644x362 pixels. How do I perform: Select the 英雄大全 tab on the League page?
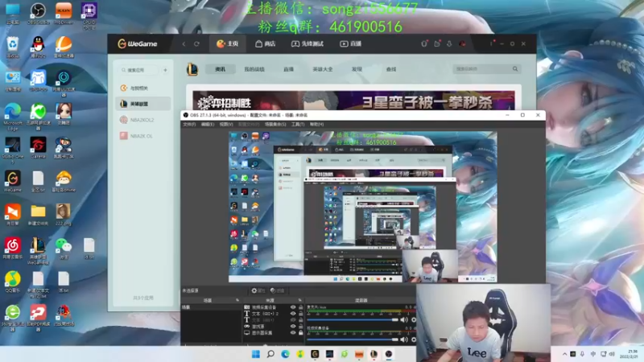323,69
